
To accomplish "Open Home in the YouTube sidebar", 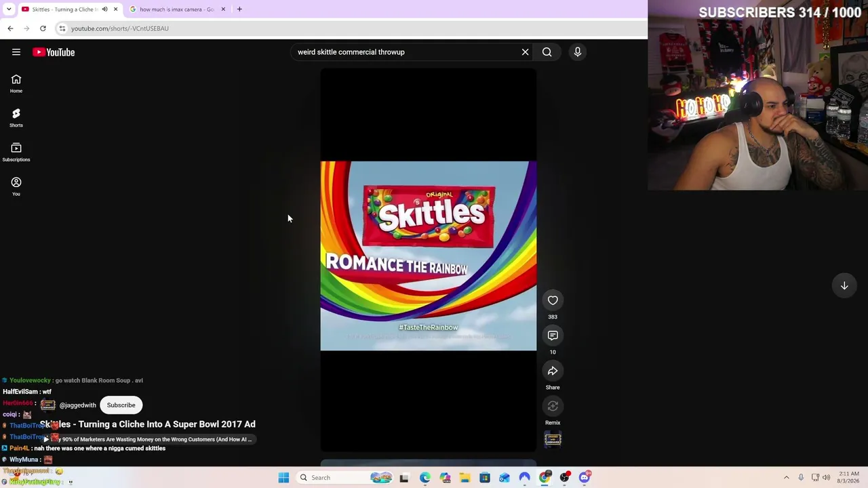I will [x=16, y=83].
